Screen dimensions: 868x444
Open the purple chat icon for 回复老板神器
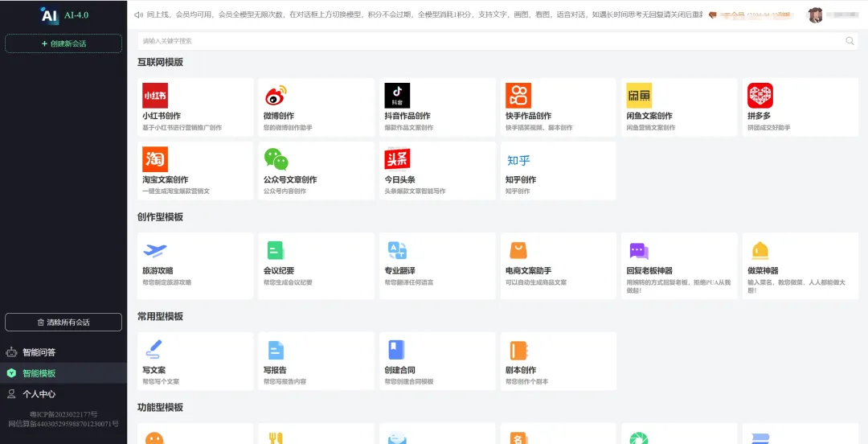(640, 251)
